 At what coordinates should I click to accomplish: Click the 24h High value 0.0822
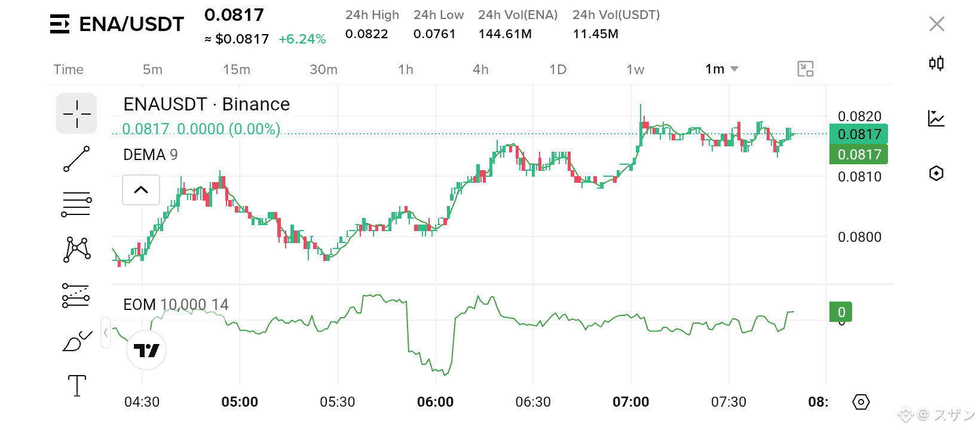coord(366,34)
